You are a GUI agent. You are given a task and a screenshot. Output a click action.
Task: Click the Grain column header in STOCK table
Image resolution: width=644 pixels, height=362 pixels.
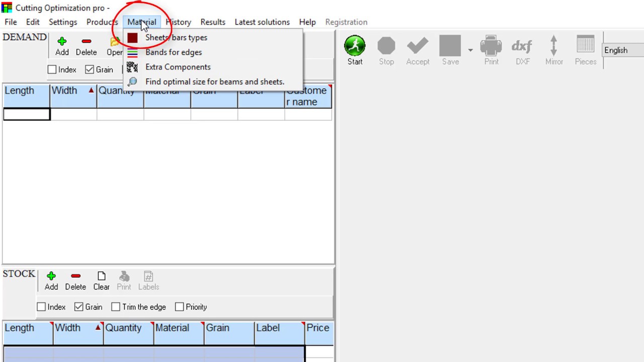[229, 333]
